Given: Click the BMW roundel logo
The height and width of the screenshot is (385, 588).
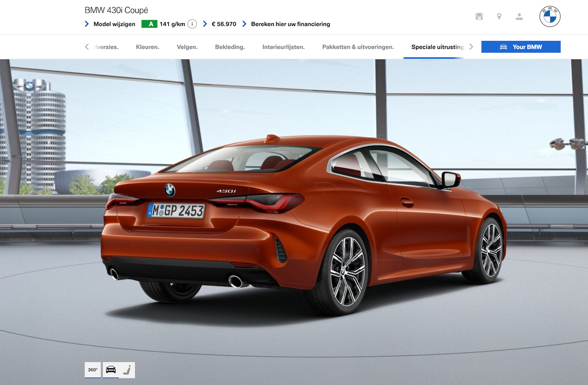Looking at the screenshot, I should click(x=550, y=17).
